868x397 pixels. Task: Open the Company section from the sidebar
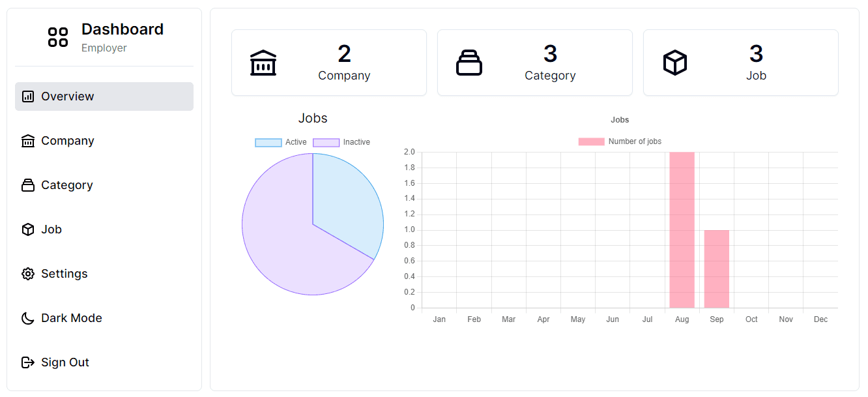[67, 140]
